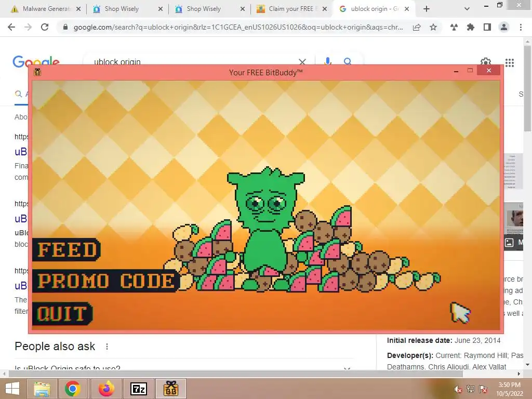
Task: Select QUIT in the BitBuddy window
Action: point(62,313)
